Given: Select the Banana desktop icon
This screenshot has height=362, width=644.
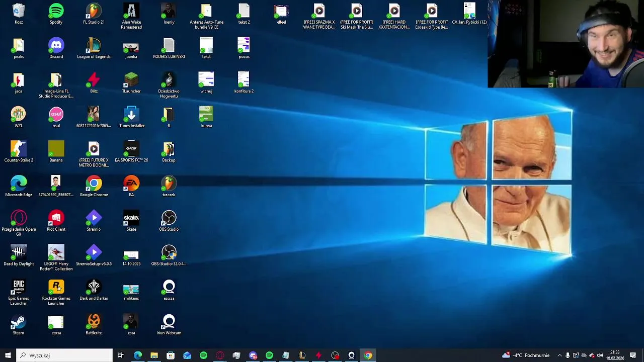Looking at the screenshot, I should [56, 152].
